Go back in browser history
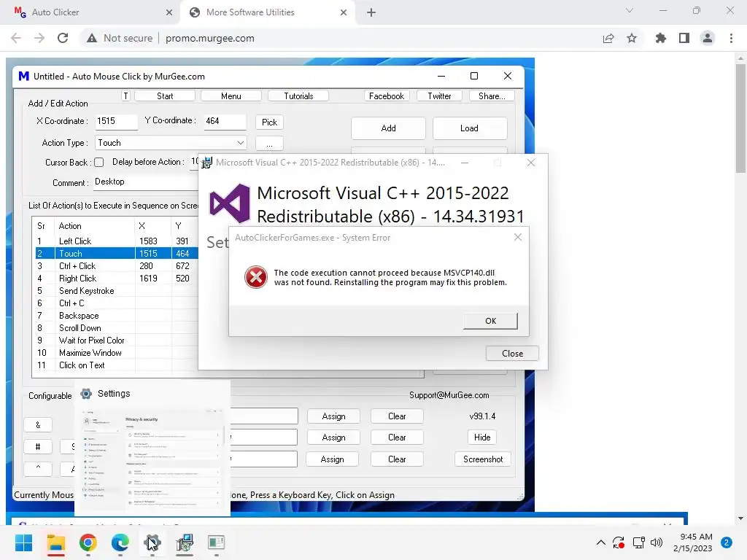This screenshot has width=747, height=560. [16, 38]
